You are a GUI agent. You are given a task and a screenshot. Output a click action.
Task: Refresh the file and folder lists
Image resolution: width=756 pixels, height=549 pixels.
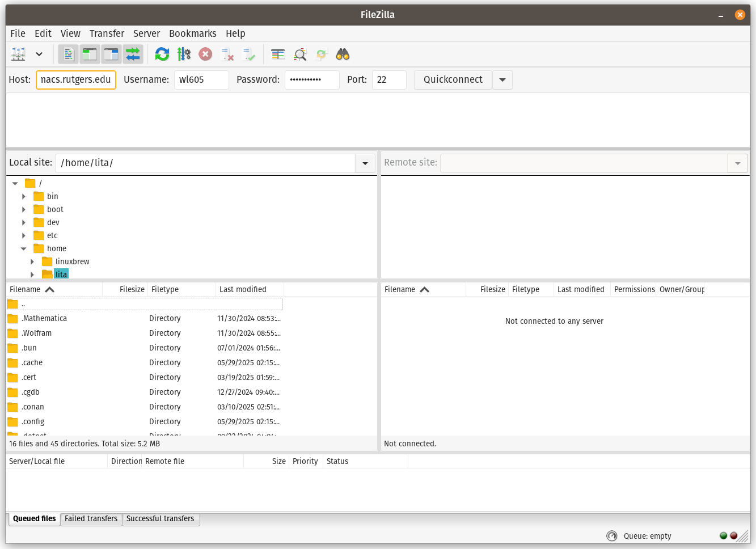pyautogui.click(x=162, y=54)
